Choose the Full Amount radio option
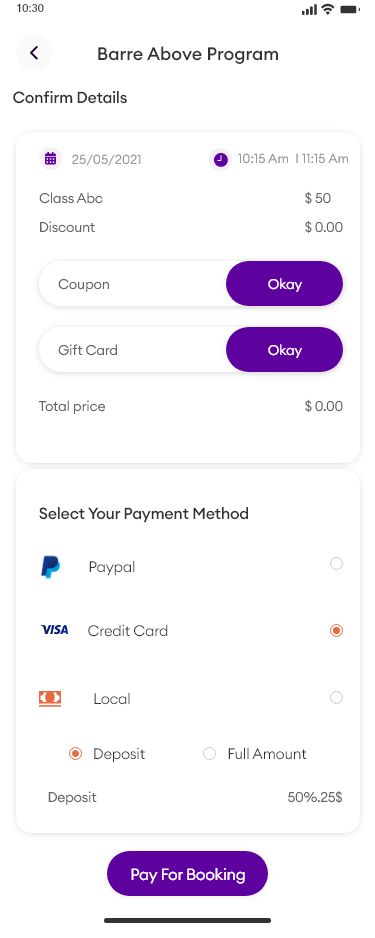 pos(209,754)
